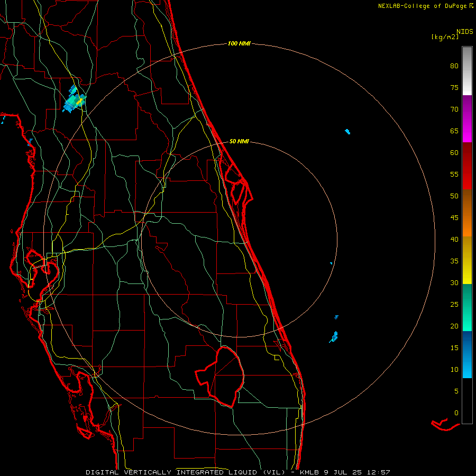Click the 20 value on the color scale

pos(454,326)
